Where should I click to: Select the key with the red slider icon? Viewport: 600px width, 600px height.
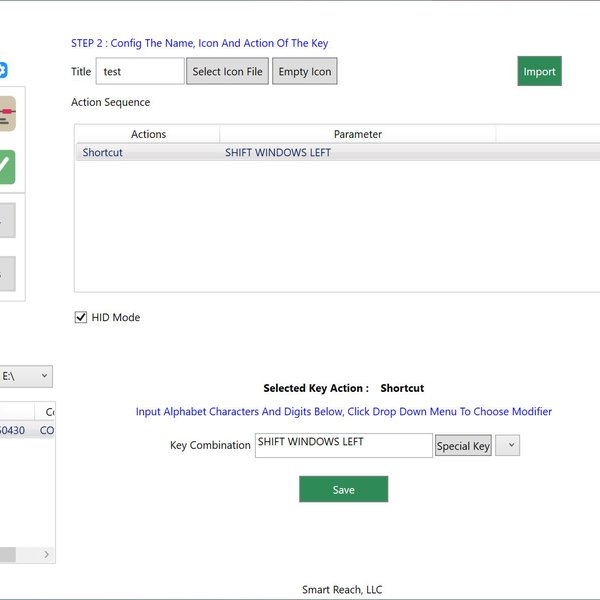7,114
